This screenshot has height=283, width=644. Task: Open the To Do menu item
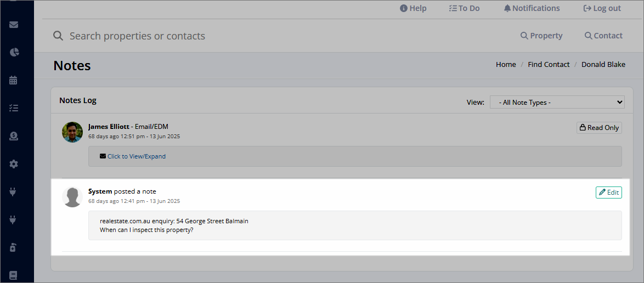(464, 8)
